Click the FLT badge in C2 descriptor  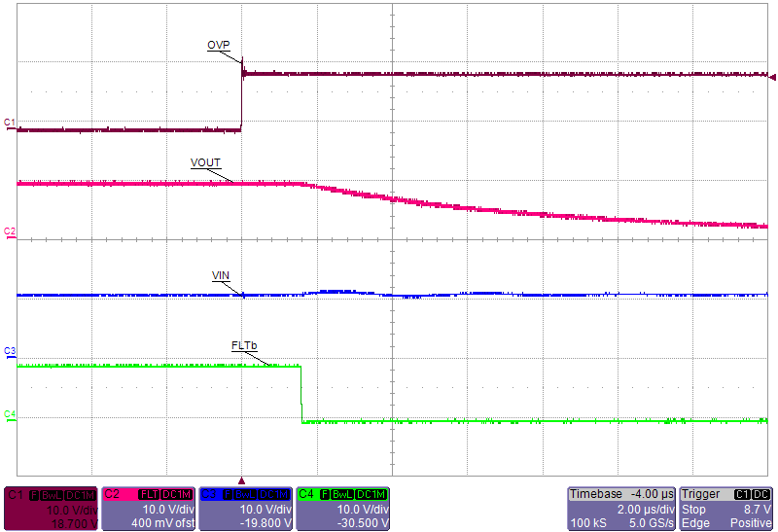pos(151,494)
